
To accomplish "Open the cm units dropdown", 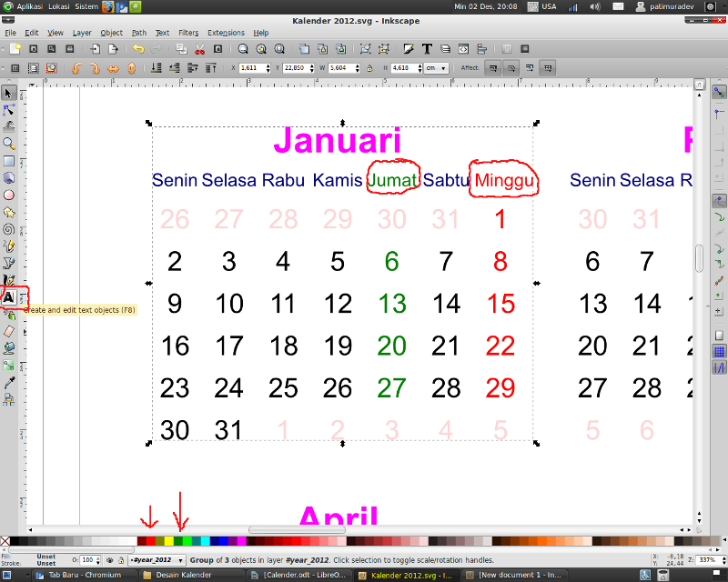I will [438, 66].
